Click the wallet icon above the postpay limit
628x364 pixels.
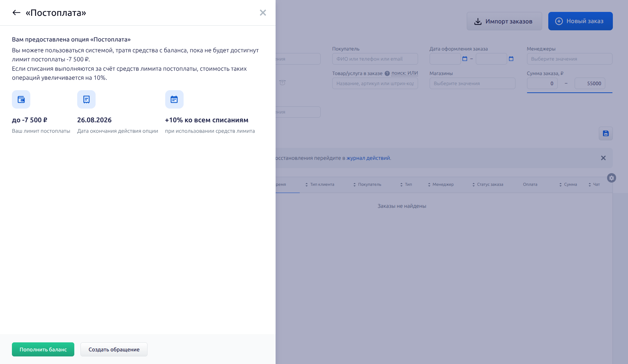[21, 100]
